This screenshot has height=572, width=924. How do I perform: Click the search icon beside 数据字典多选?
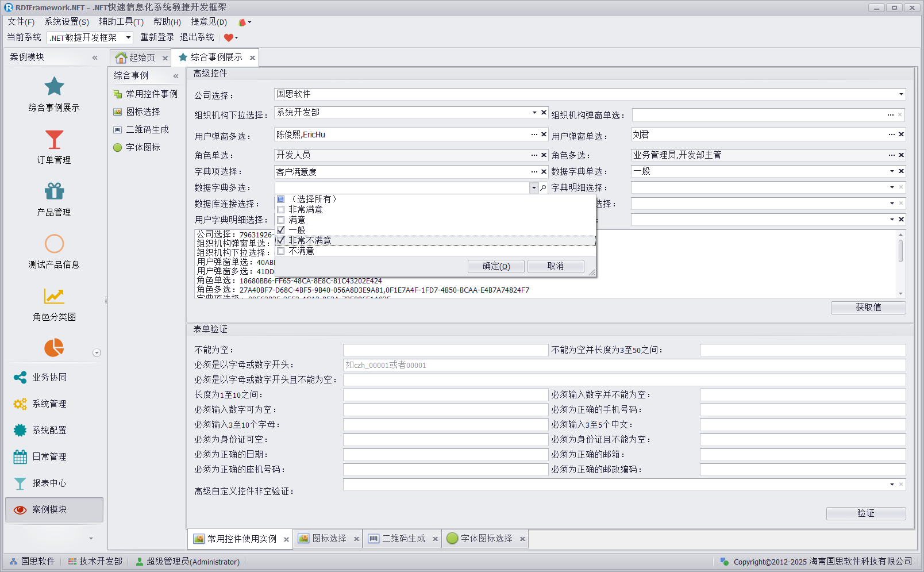(543, 188)
